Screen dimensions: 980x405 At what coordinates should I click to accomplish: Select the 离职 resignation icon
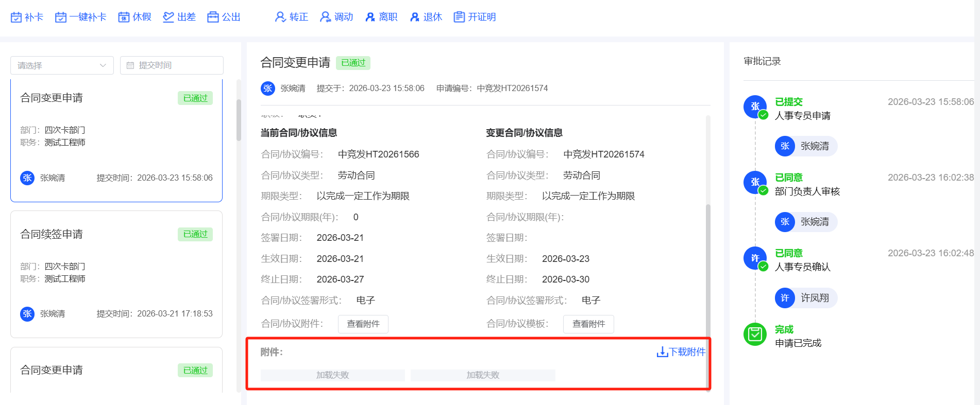370,17
